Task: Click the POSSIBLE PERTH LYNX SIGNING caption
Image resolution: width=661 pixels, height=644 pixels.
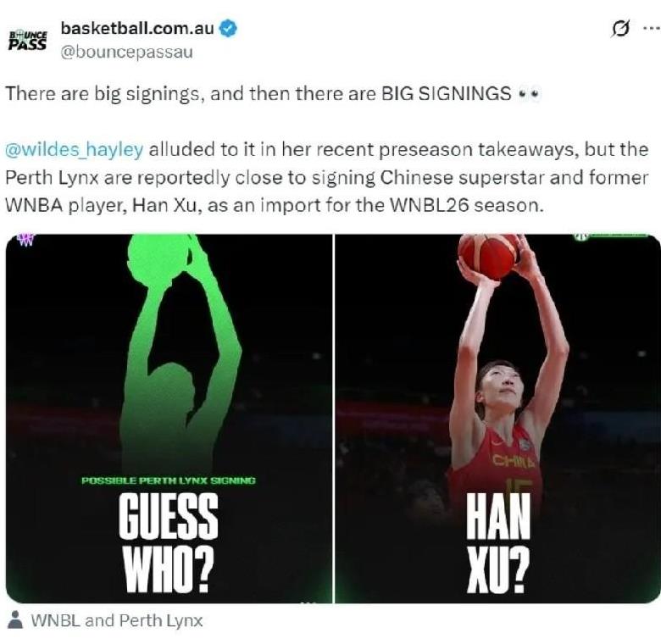Action: 169,480
